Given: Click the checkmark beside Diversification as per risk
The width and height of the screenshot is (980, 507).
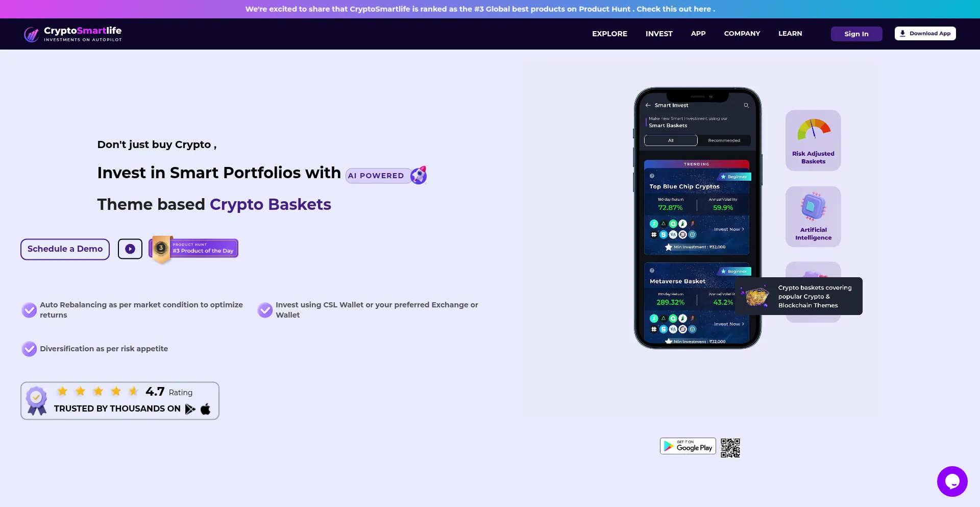Looking at the screenshot, I should (x=29, y=349).
